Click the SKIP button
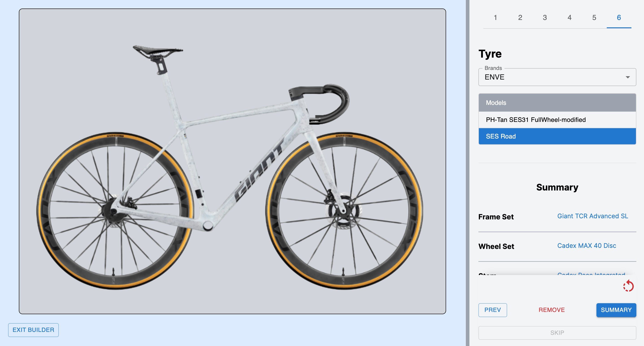The image size is (644, 346). click(557, 333)
